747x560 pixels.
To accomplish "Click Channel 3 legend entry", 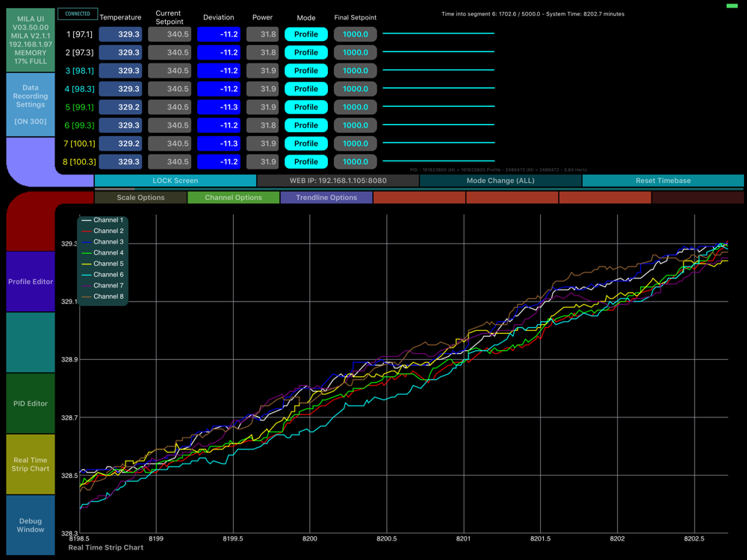I will [102, 242].
